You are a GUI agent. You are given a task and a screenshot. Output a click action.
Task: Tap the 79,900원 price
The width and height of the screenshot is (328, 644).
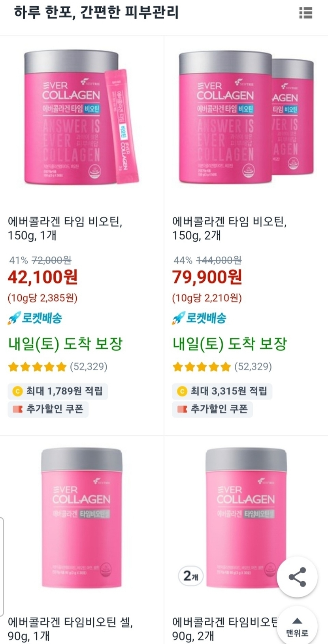(207, 277)
